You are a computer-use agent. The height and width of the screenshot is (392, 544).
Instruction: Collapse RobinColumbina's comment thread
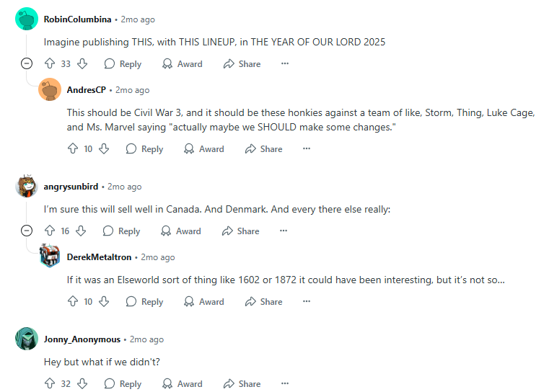click(27, 63)
